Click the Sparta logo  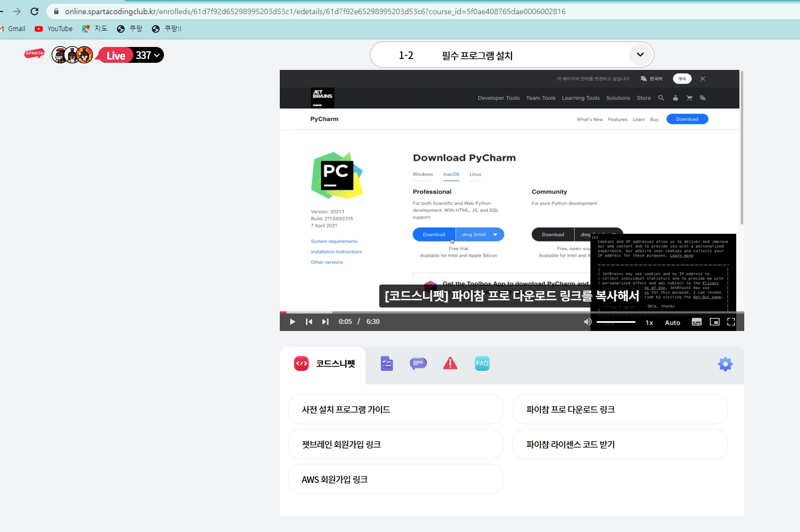(x=34, y=54)
